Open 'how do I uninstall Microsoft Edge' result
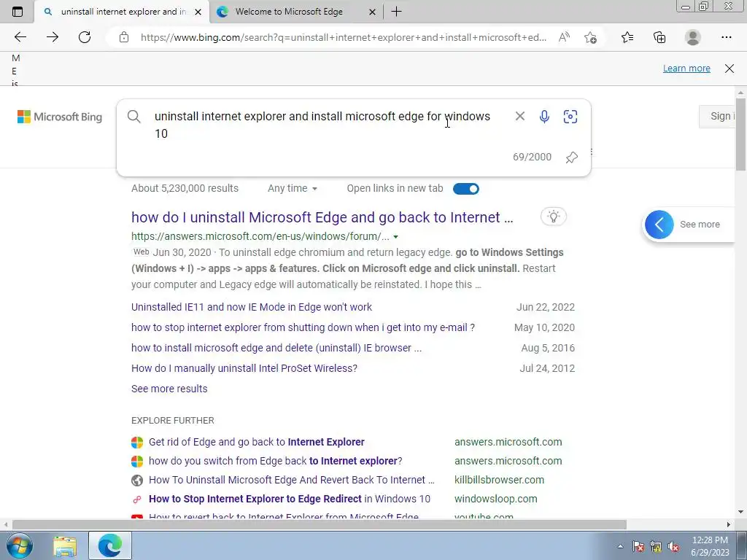The height and width of the screenshot is (560, 747). point(322,217)
